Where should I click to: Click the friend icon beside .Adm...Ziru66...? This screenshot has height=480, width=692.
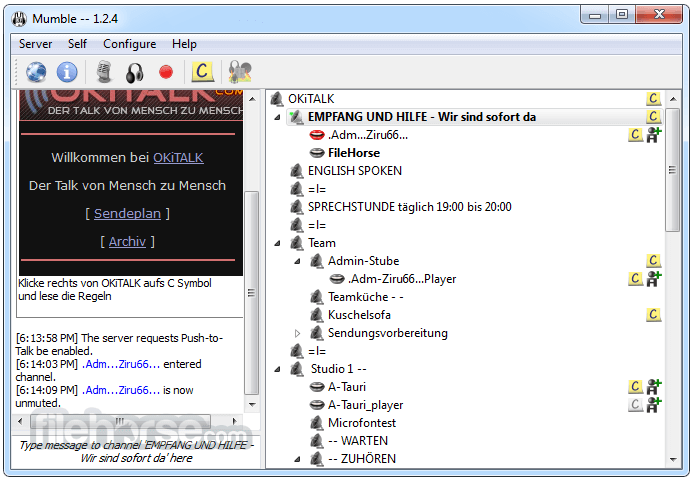click(x=654, y=135)
